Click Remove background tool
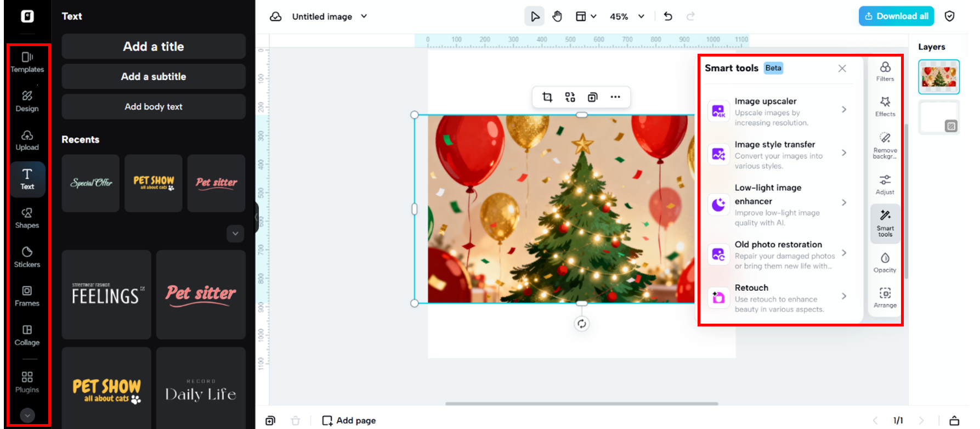Screen dimensions: 980x429 885,145
